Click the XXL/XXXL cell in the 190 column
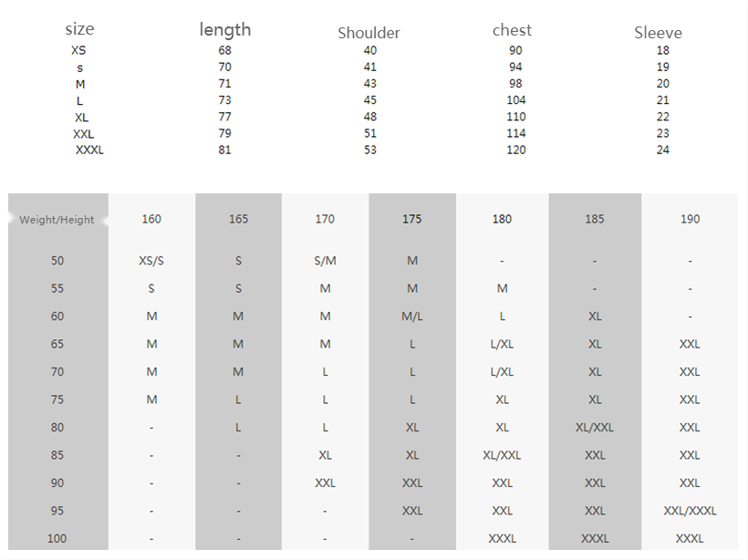Viewport: 748px width, 560px height. [690, 511]
